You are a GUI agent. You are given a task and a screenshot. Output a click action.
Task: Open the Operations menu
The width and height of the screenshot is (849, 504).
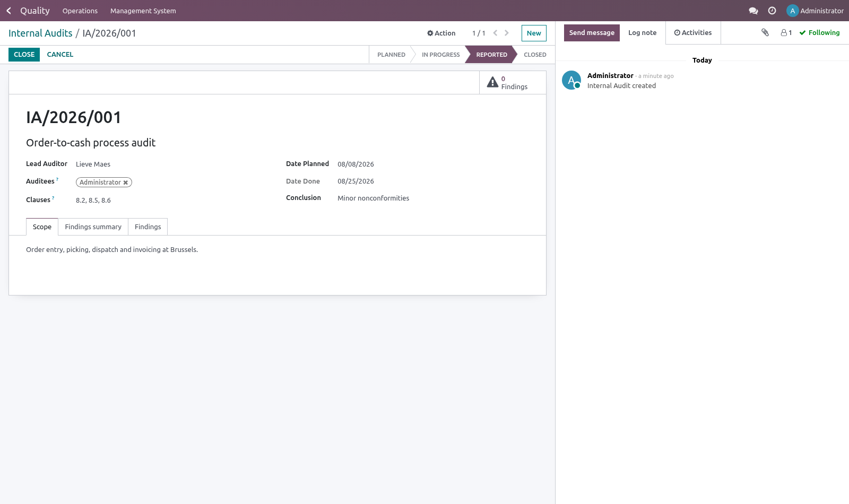coord(80,11)
